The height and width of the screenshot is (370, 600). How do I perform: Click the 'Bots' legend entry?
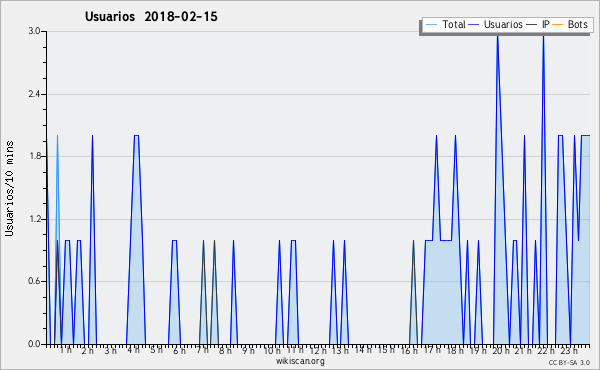[x=570, y=24]
